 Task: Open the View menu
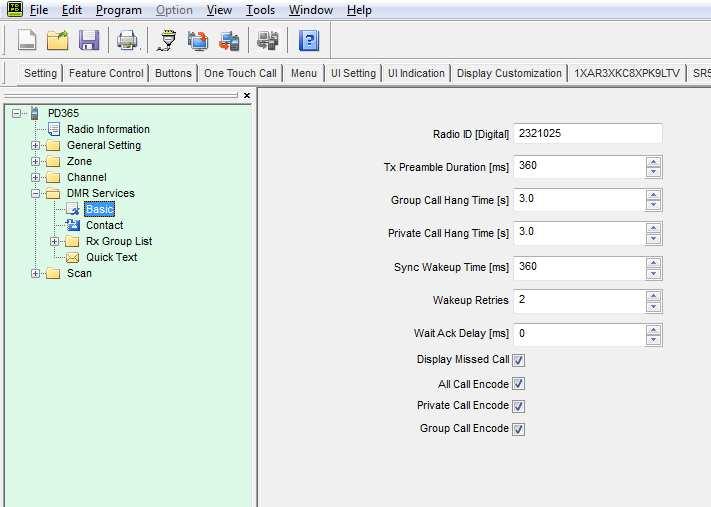(219, 10)
